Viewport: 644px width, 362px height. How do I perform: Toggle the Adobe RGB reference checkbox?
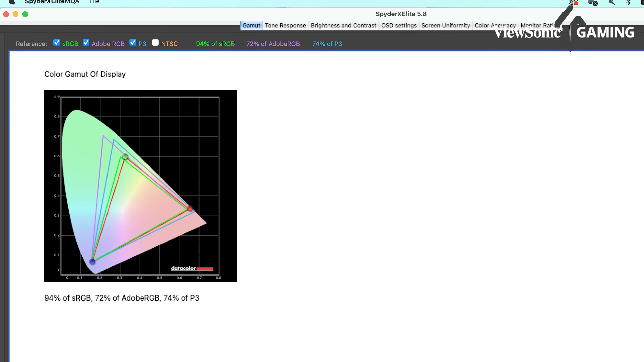point(86,43)
